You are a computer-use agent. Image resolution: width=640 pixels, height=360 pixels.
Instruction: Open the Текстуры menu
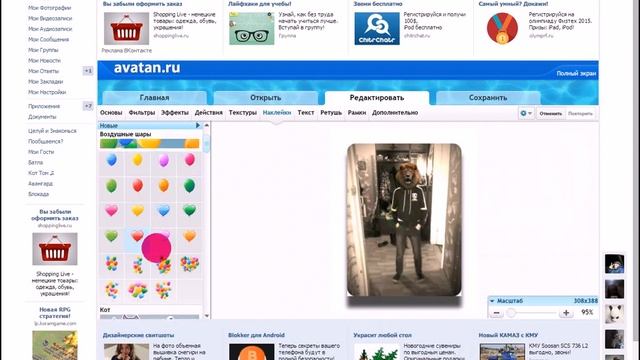242,113
